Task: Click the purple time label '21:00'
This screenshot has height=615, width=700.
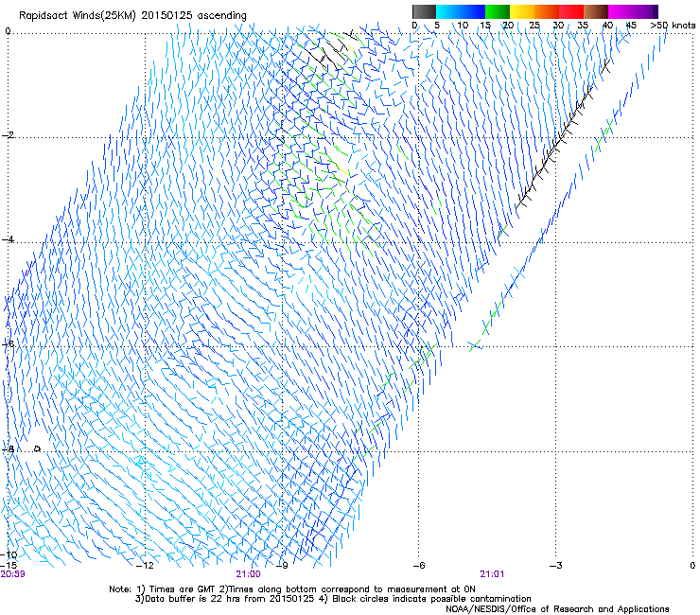Action: (248, 574)
